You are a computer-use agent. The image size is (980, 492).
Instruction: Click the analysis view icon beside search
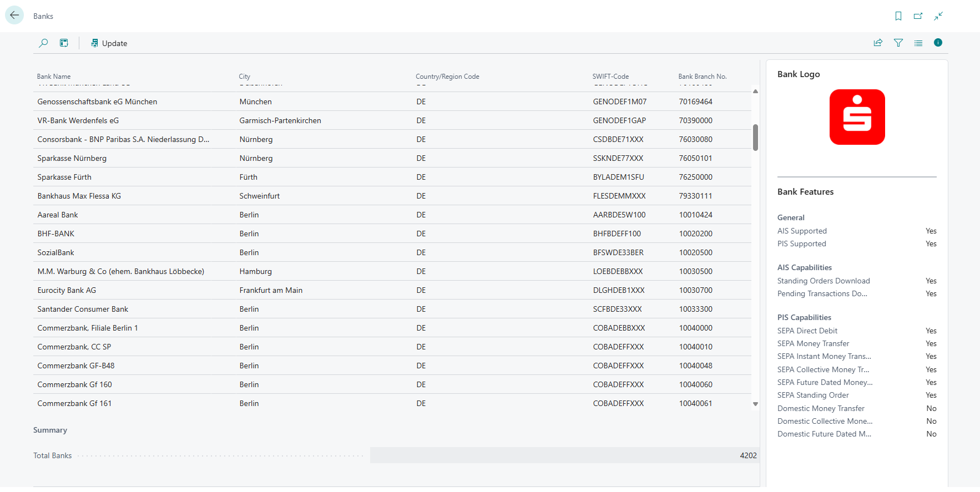point(64,43)
